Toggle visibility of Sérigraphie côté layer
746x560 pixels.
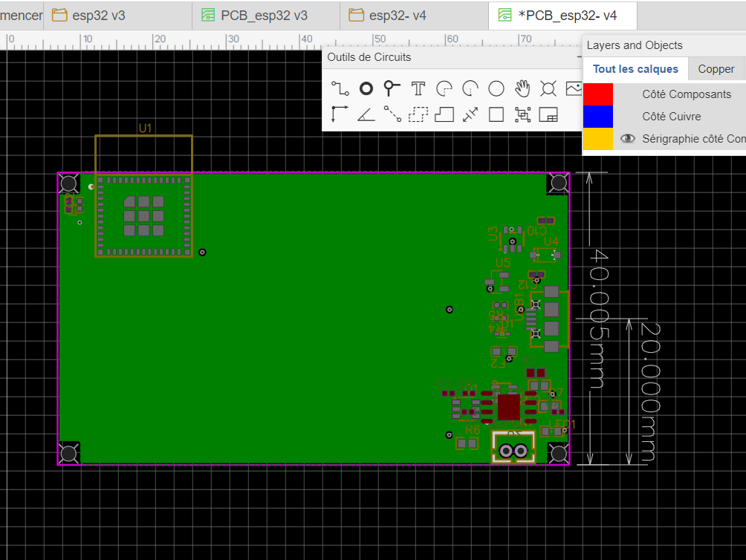coord(628,138)
